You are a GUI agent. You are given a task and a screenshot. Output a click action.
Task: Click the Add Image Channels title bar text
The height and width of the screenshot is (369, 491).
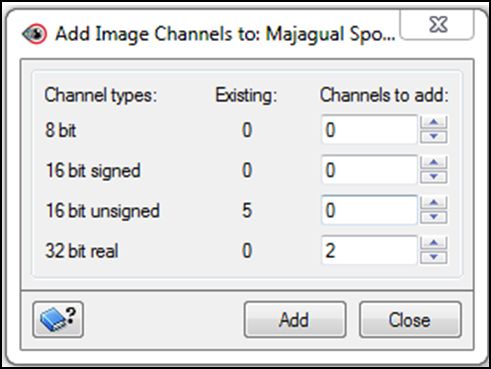click(x=225, y=34)
